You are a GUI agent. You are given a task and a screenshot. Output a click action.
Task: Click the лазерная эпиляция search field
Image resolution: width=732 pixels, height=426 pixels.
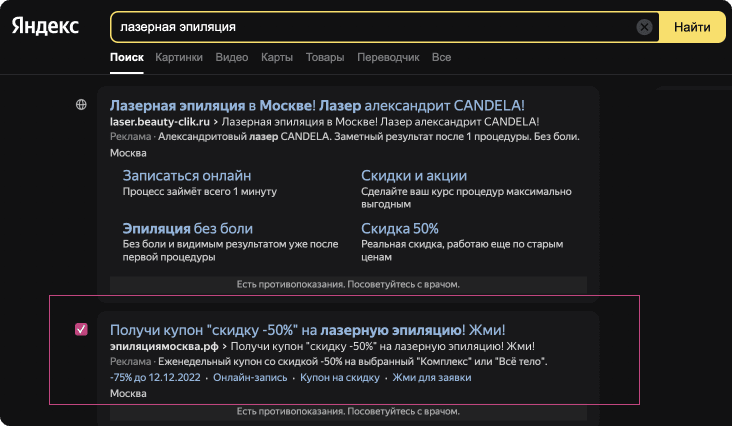[x=370, y=27]
